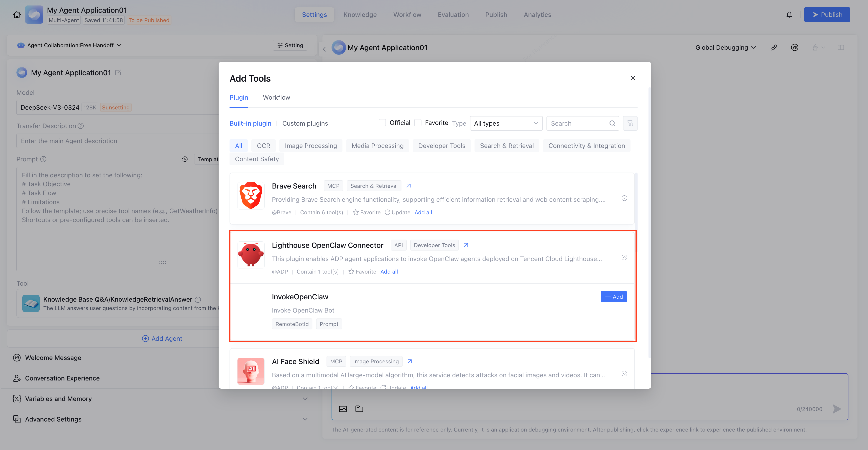868x450 pixels.
Task: Open Brave Search external link arrow
Action: [x=408, y=186]
